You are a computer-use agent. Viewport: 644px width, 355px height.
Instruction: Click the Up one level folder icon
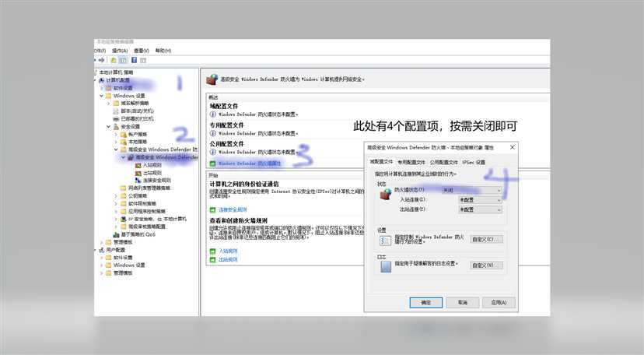[114, 60]
